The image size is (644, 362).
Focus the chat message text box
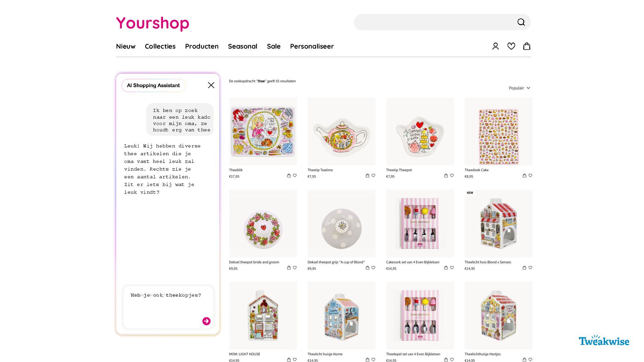(168, 307)
